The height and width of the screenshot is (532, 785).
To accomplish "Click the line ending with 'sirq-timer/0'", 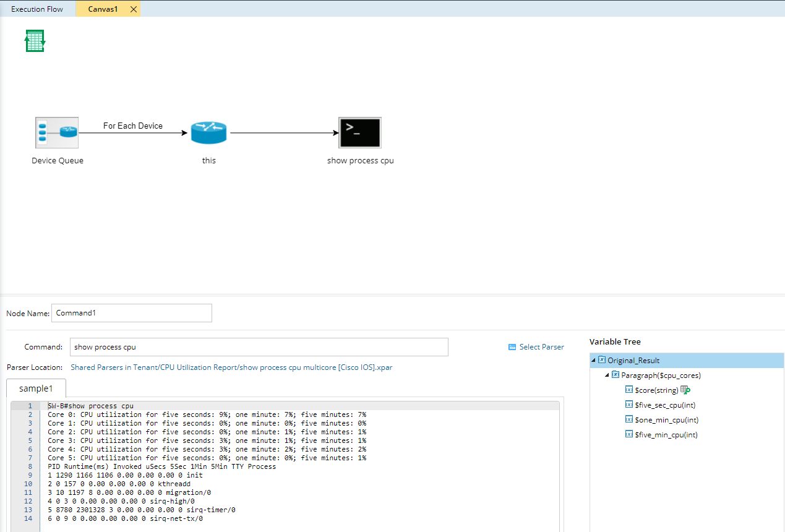I will coord(142,510).
